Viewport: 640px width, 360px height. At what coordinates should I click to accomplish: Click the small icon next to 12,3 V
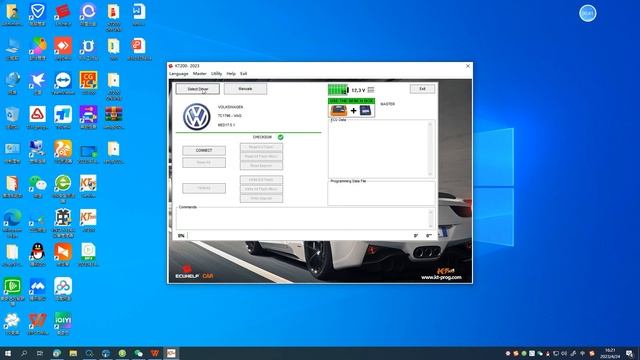coord(371,90)
